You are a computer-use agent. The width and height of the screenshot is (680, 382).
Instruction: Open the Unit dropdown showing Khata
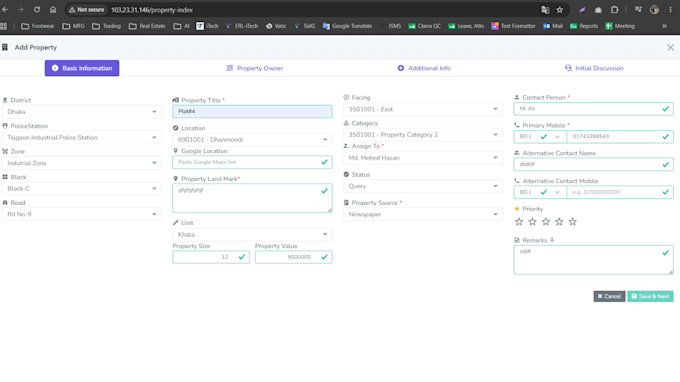252,235
